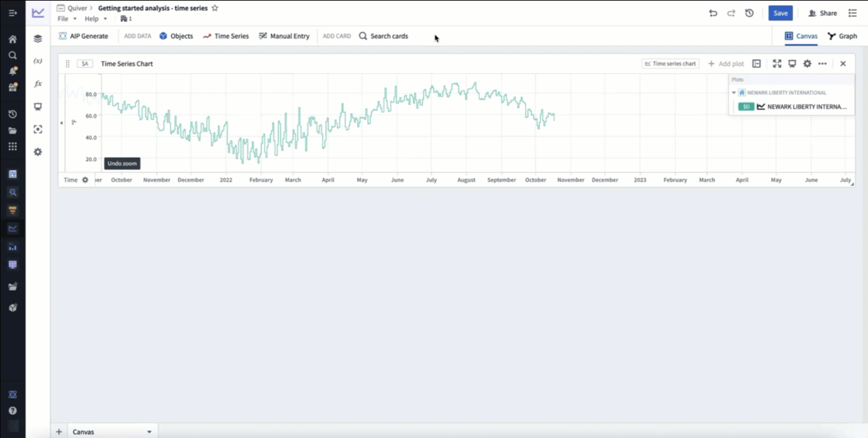
Task: Open the formula fx sidebar icon
Action: point(38,84)
